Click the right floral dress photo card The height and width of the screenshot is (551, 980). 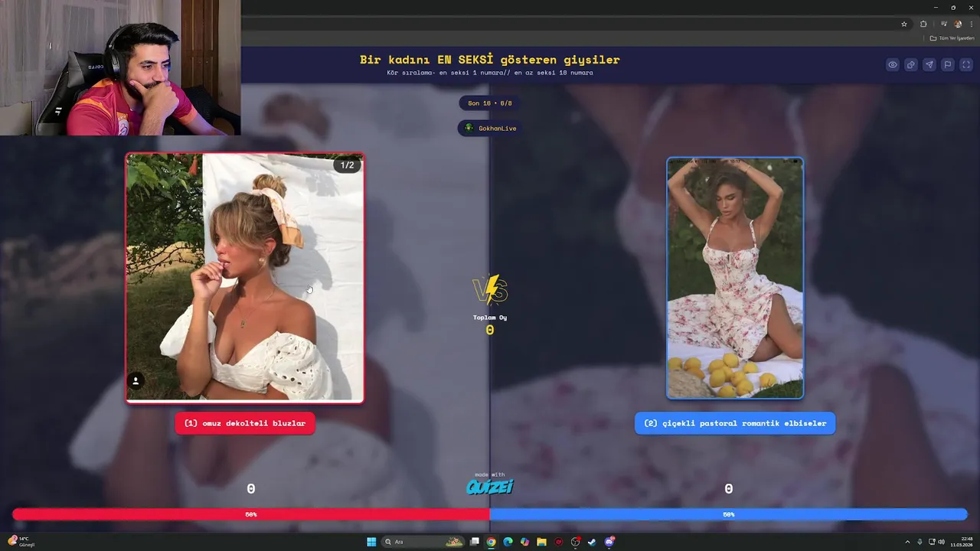(735, 278)
